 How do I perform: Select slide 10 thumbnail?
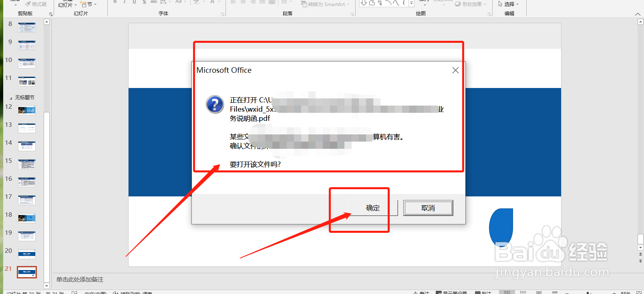27,63
